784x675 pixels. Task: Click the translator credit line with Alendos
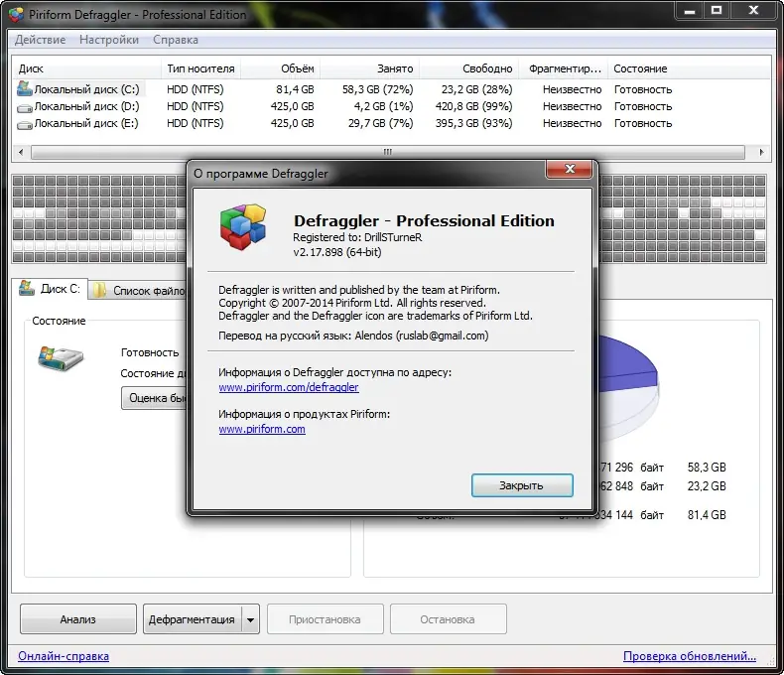pos(353,336)
